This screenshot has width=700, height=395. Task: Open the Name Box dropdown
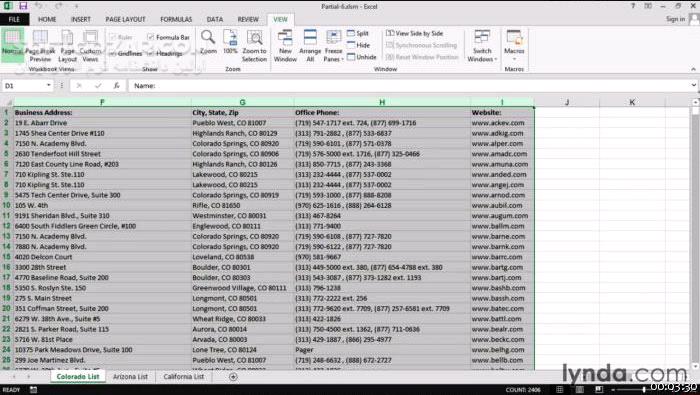point(48,85)
